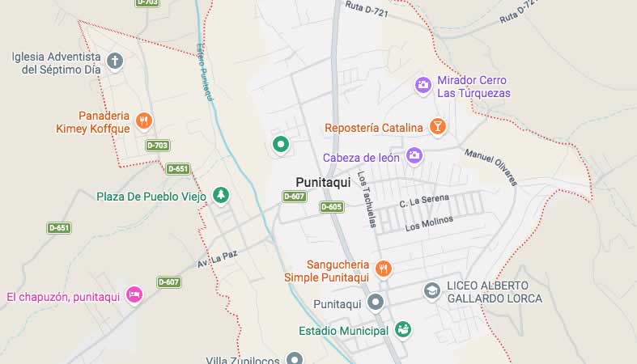Image resolution: width=637 pixels, height=364 pixels.
Task: Select the Sangucheria Simple Punitaqui restaurant pin
Action: click(x=383, y=269)
